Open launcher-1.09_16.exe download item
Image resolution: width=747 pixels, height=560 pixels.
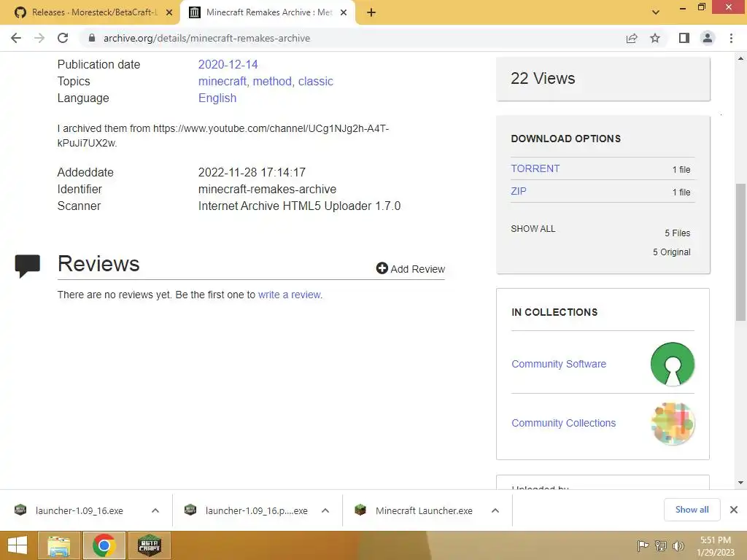pos(79,510)
